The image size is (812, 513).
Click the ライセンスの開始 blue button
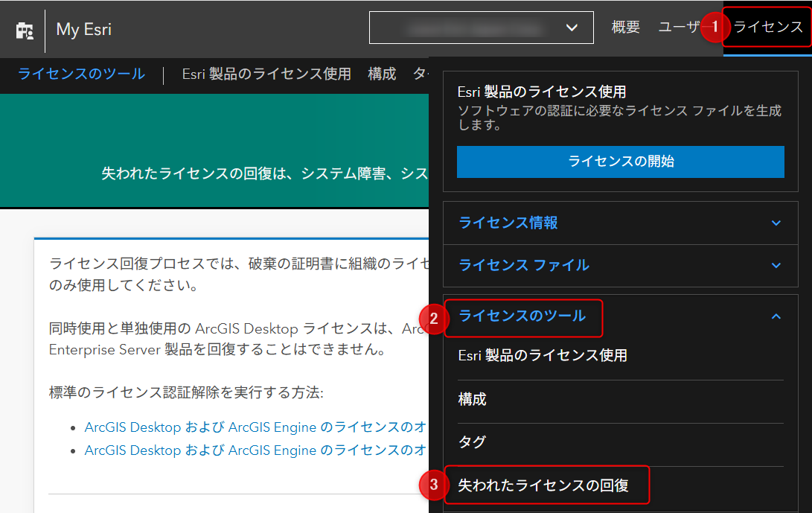(x=621, y=162)
